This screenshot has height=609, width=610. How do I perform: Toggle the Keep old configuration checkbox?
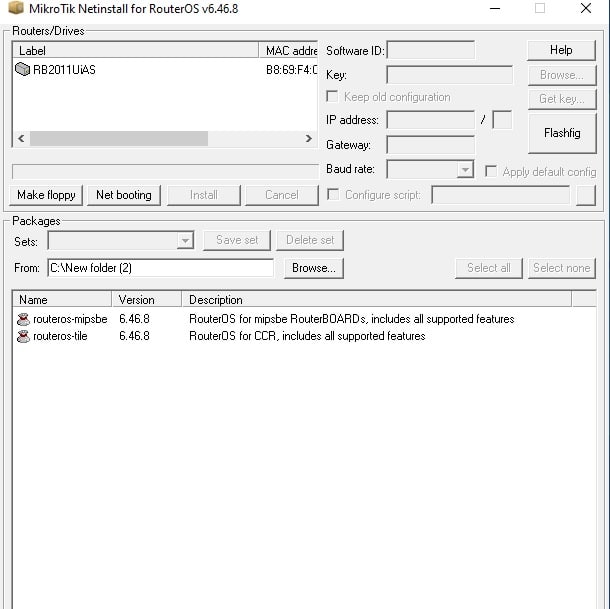coord(332,97)
